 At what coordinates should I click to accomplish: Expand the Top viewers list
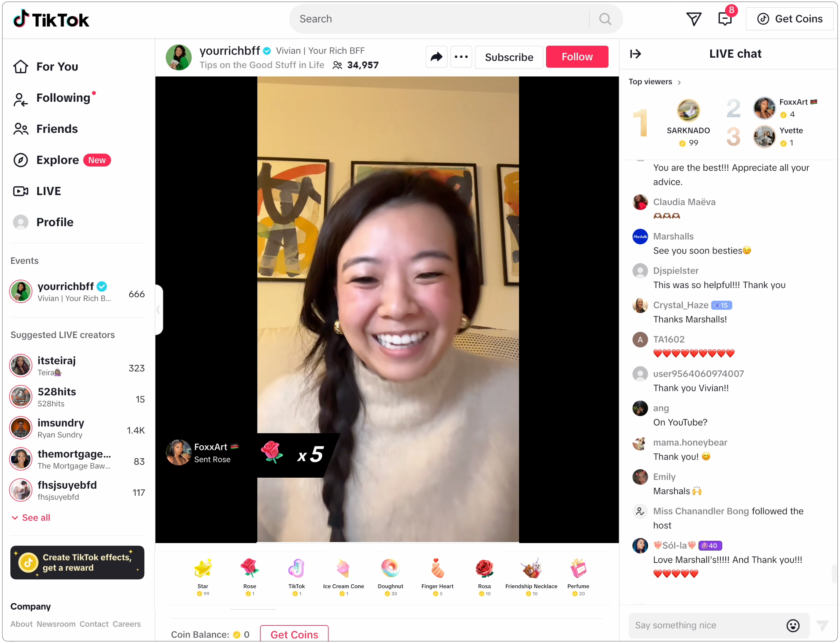click(655, 82)
